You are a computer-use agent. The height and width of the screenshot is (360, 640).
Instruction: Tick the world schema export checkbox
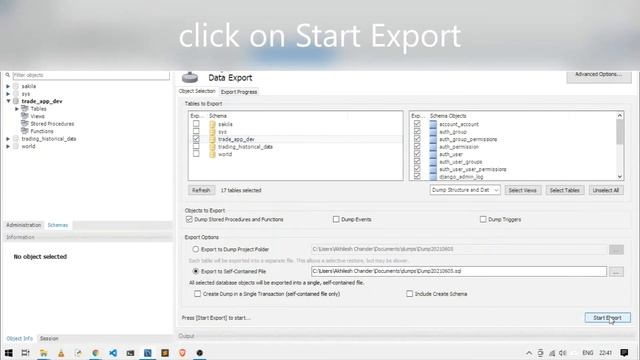click(x=196, y=154)
